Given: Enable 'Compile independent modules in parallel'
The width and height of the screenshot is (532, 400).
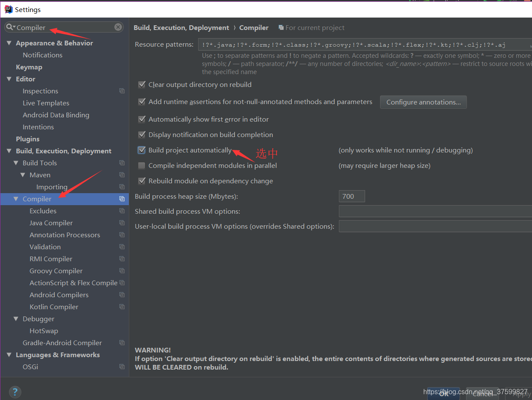Looking at the screenshot, I should 142,165.
